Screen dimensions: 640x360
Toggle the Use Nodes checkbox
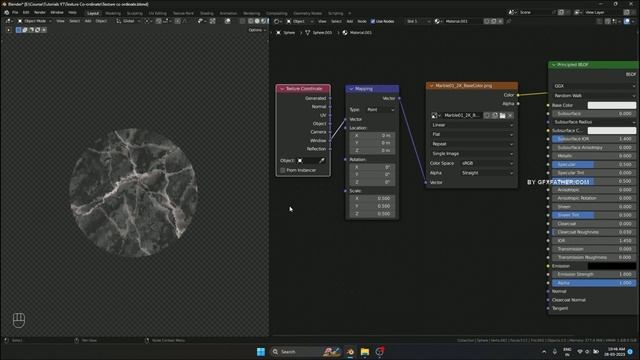(x=373, y=21)
